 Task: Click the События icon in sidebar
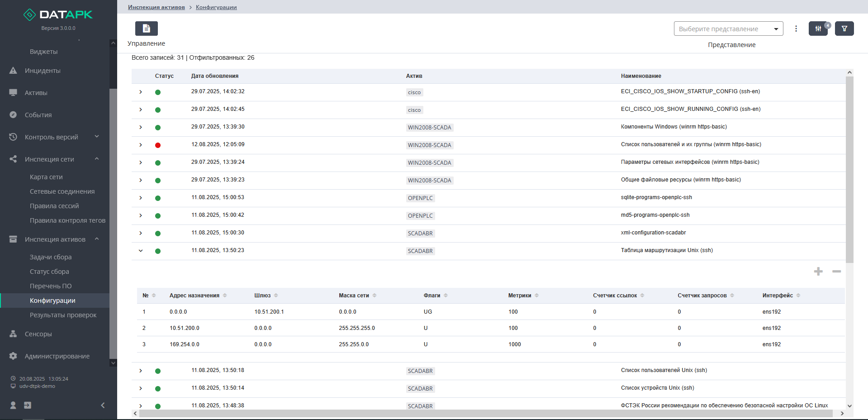[x=13, y=115]
